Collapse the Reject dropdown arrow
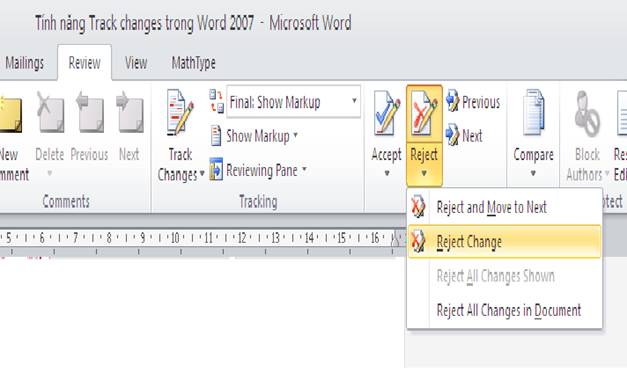627x380 pixels. (424, 173)
